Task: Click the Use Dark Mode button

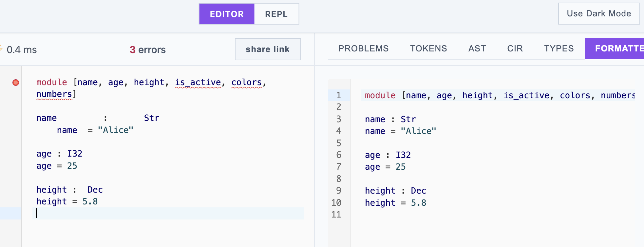Action: click(x=599, y=14)
